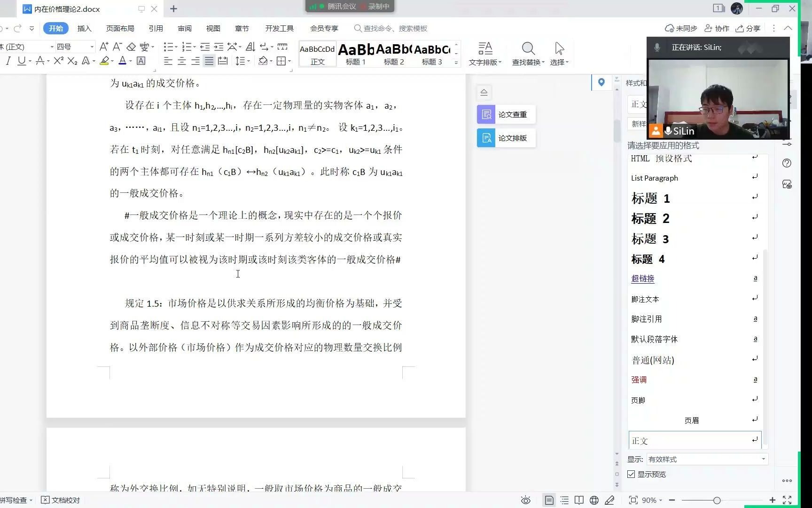Image resolution: width=812 pixels, height=508 pixels.
Task: Apply italic formatting
Action: point(8,61)
